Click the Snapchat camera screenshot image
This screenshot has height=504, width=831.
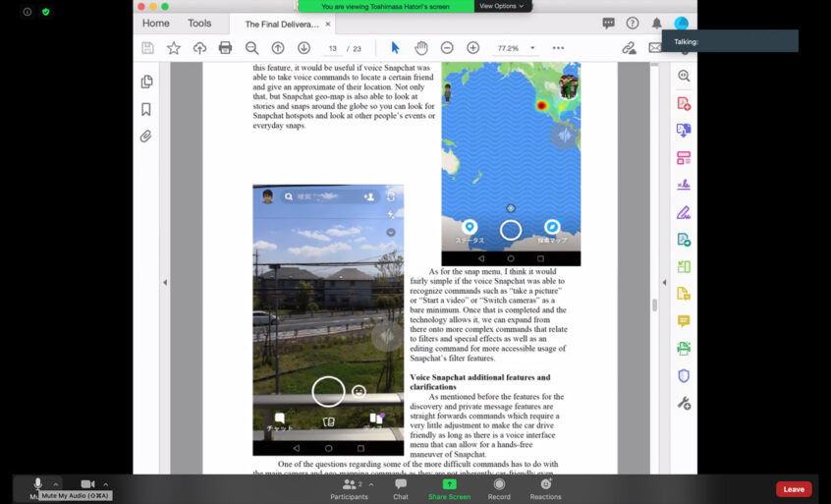(328, 320)
